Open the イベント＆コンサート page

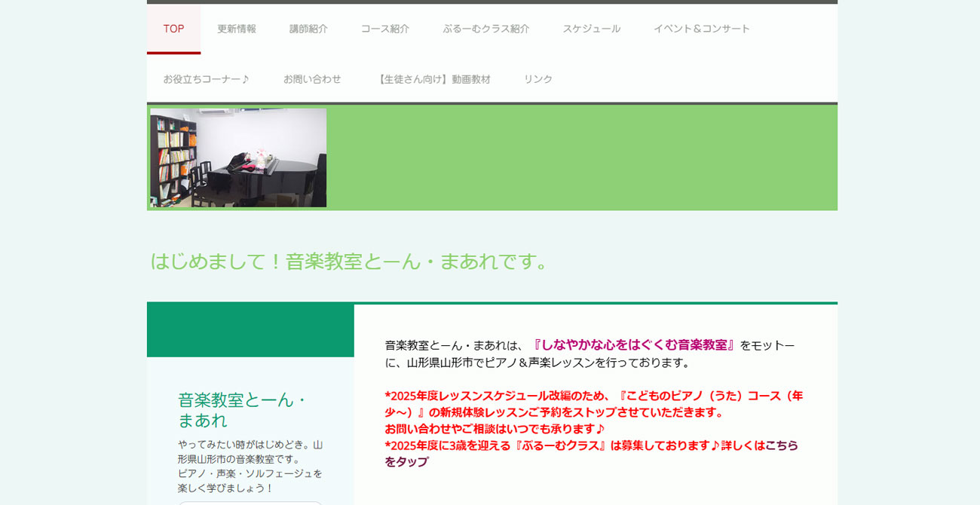coord(702,29)
